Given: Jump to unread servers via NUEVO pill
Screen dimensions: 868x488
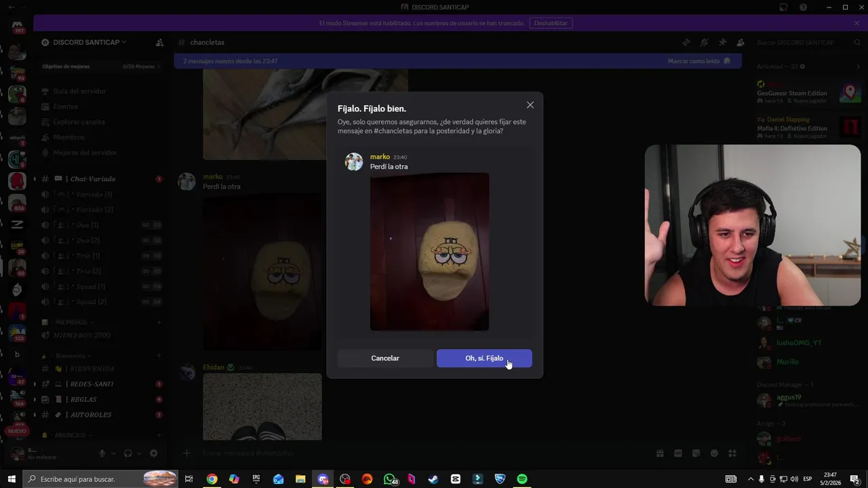Looking at the screenshot, I should pos(17,431).
